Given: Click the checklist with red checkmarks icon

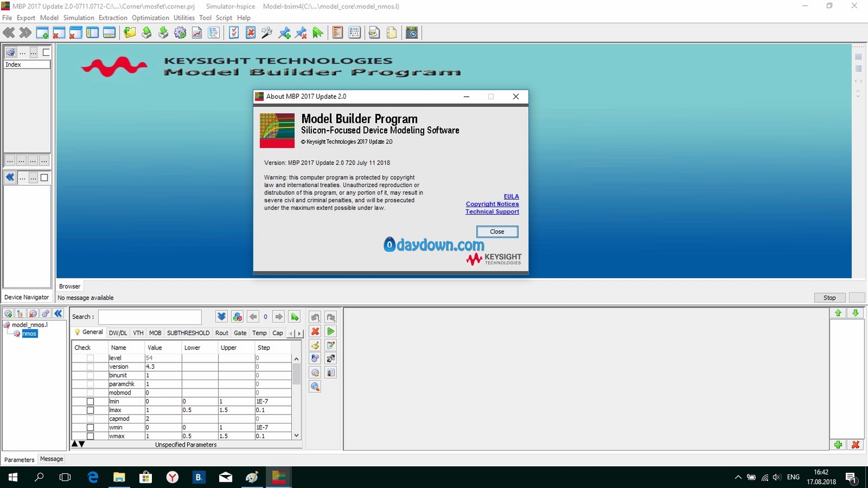Looking at the screenshot, I should 234,33.
